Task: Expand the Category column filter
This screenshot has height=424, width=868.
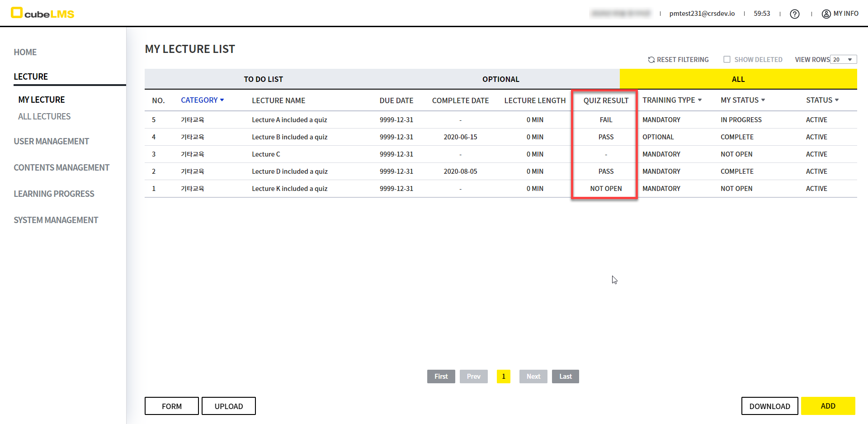Action: (x=222, y=100)
